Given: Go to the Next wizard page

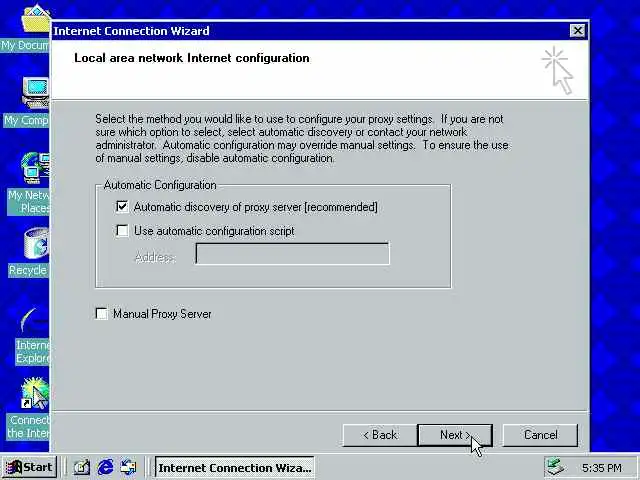Looking at the screenshot, I should [455, 435].
